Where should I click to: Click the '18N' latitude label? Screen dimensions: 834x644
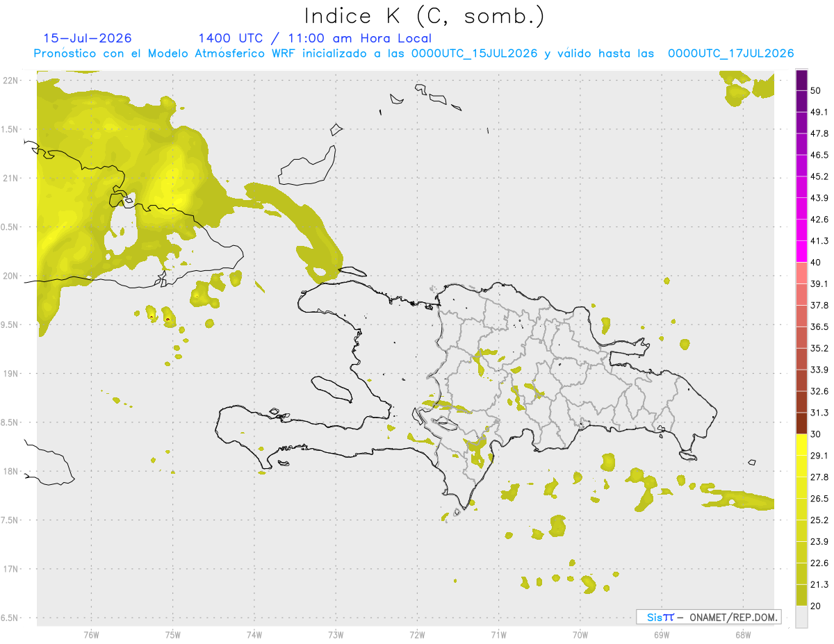[x=10, y=471]
